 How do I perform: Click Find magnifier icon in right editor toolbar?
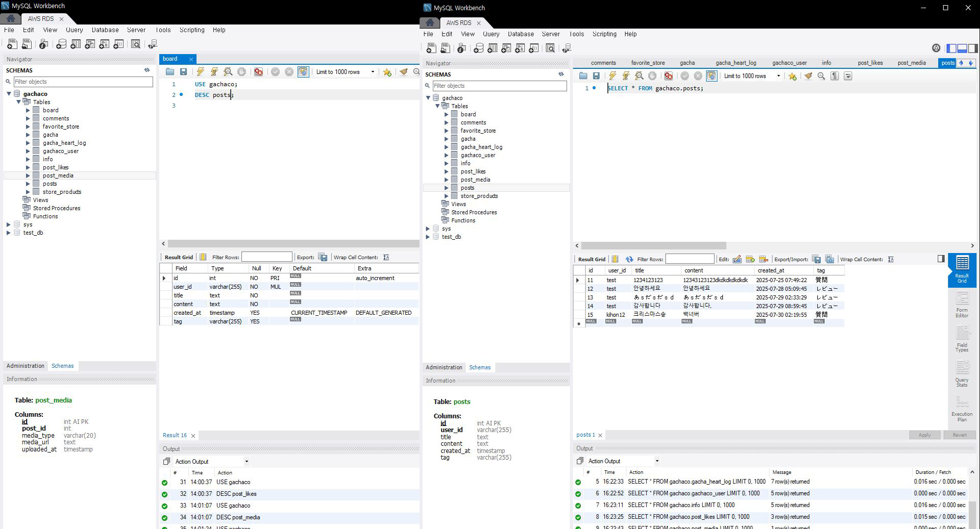coord(821,76)
